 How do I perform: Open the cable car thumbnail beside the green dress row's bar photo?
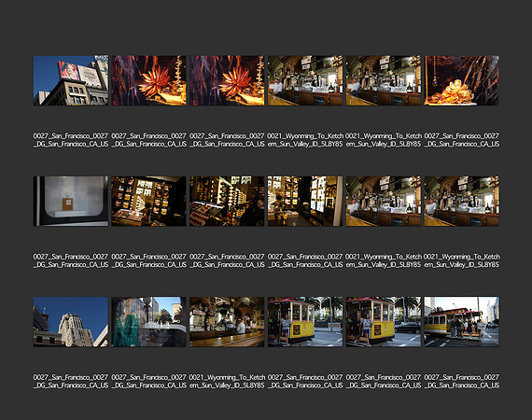305,322
